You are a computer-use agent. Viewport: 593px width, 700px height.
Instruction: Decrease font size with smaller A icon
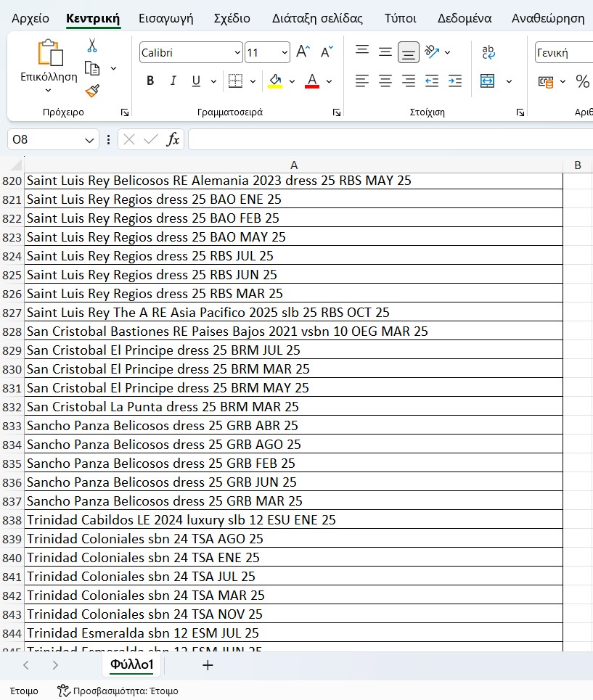(x=327, y=52)
